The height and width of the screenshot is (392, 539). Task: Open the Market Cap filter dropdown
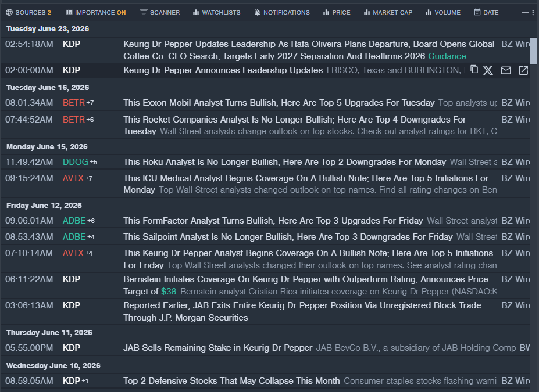click(388, 12)
